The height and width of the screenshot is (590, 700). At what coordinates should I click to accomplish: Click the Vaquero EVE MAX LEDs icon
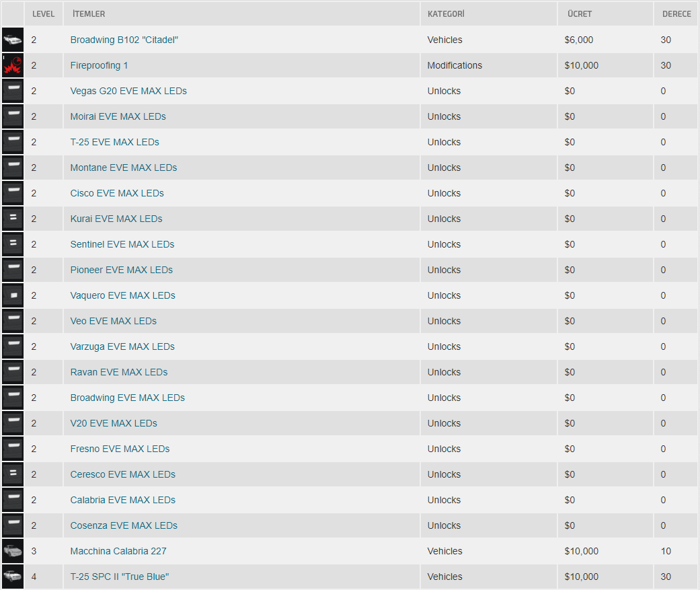click(x=13, y=295)
